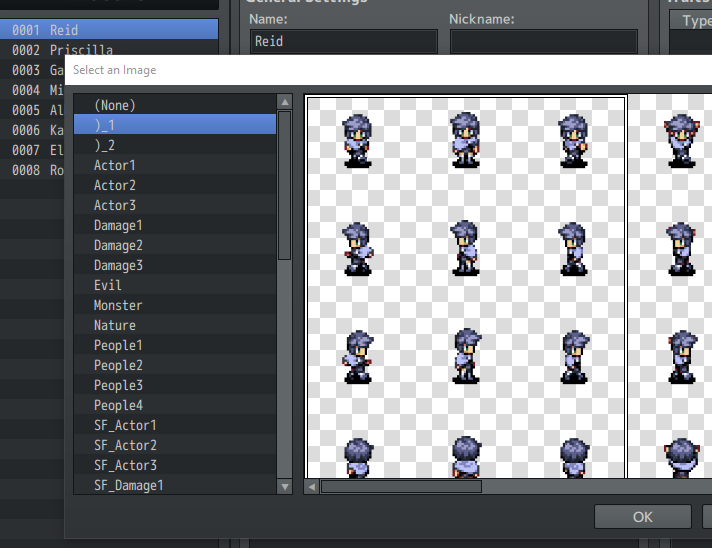This screenshot has width=712, height=548.
Task: Select actor 0004 in the database list
Action: tap(32, 89)
